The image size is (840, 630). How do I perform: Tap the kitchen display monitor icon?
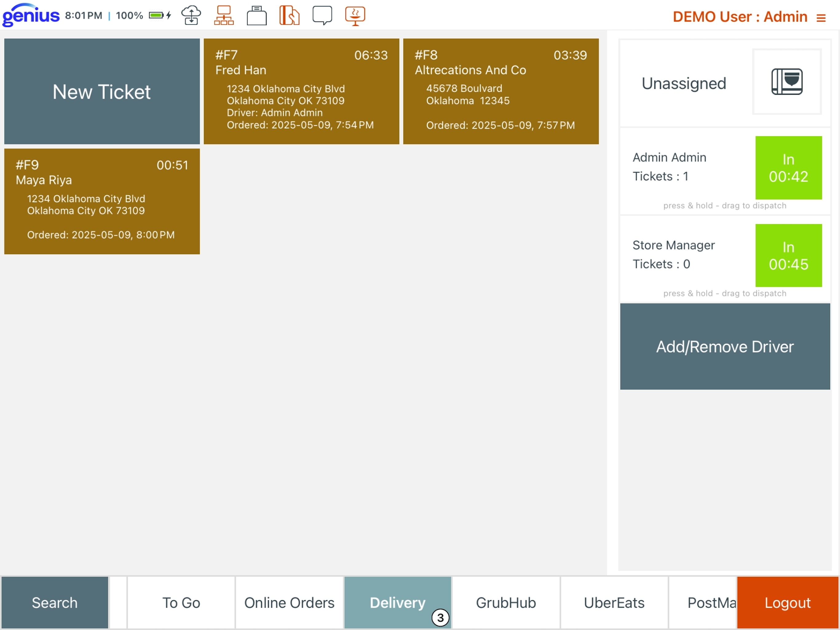(x=355, y=16)
